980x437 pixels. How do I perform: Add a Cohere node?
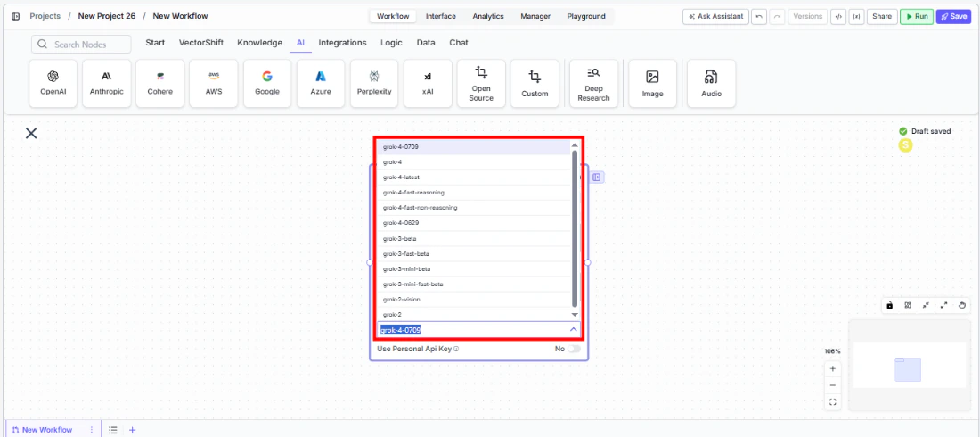click(x=160, y=84)
